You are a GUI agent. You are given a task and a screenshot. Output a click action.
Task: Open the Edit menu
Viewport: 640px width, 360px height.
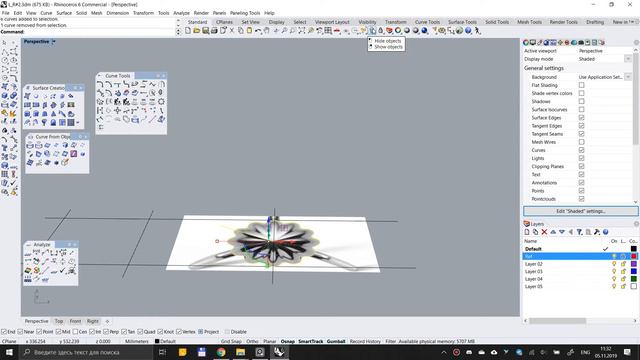coord(18,13)
